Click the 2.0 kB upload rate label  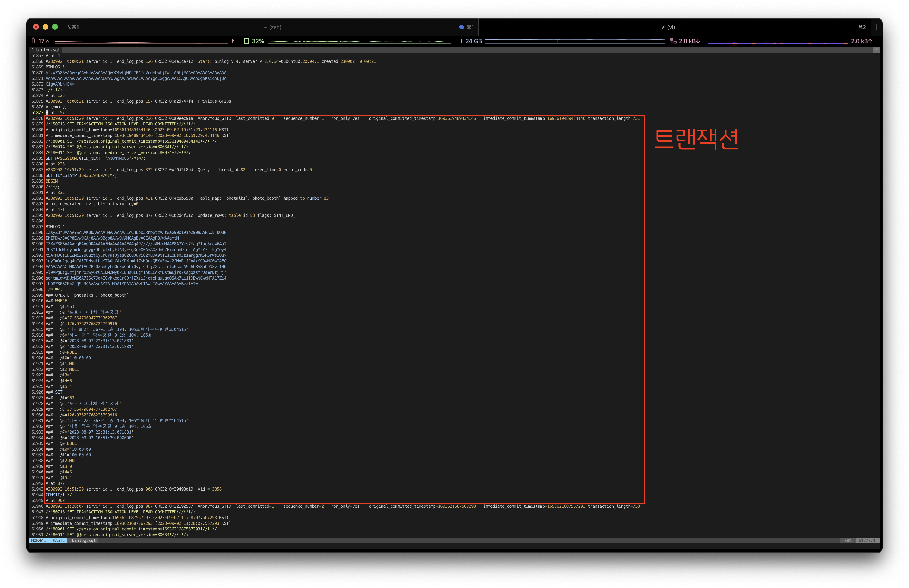point(861,41)
